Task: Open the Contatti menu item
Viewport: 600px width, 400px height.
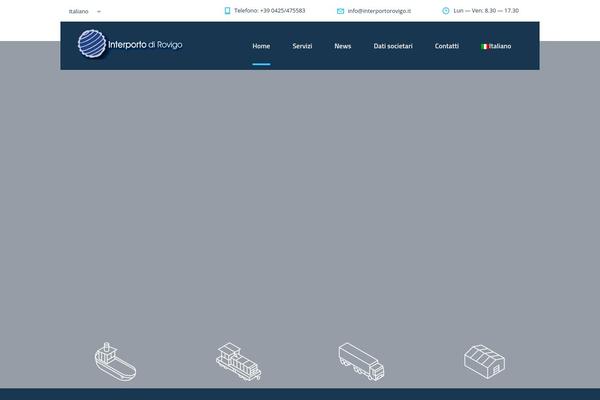Action: point(447,46)
